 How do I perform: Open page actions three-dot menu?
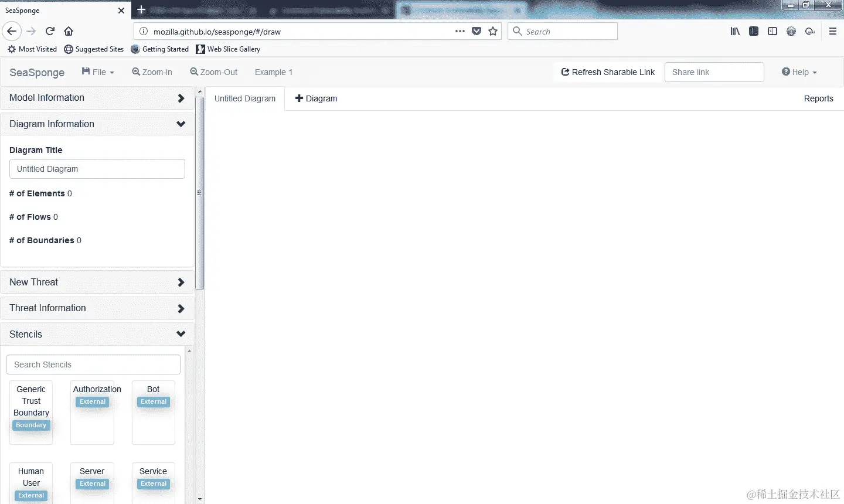click(460, 31)
